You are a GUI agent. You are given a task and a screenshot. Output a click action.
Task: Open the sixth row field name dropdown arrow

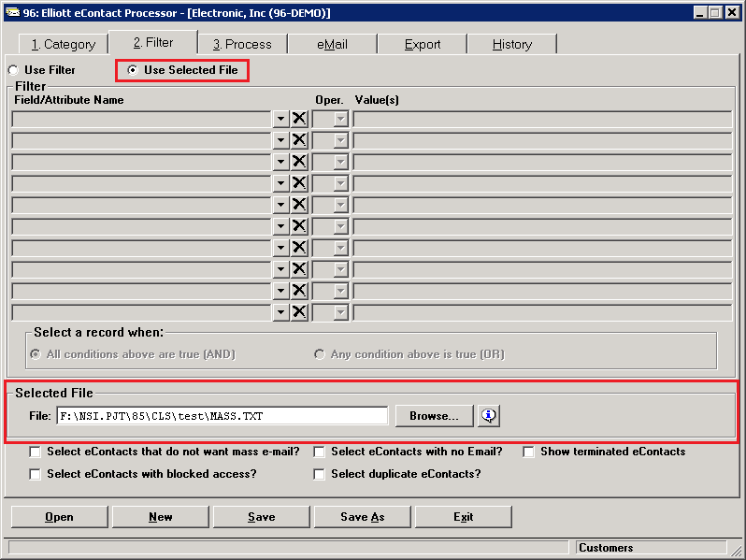[x=280, y=226]
